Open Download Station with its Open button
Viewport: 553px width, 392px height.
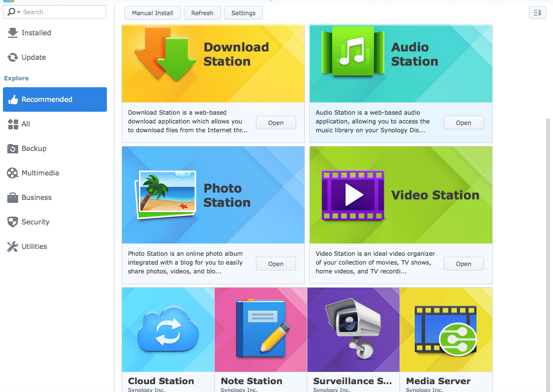276,122
